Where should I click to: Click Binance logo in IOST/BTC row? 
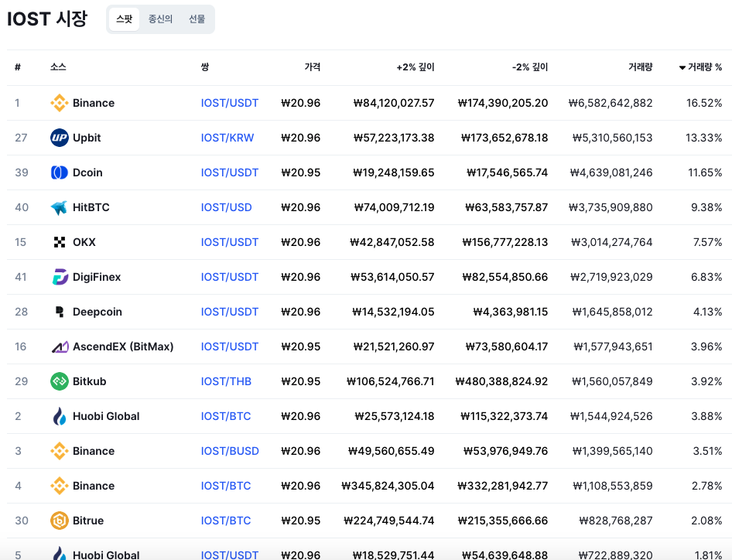pyautogui.click(x=60, y=486)
